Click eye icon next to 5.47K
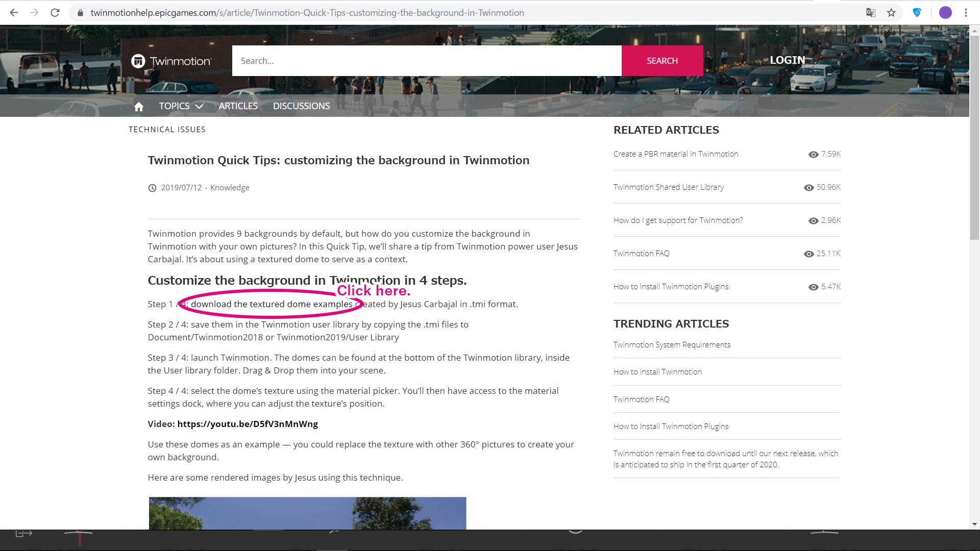980x551 pixels. pos(813,287)
